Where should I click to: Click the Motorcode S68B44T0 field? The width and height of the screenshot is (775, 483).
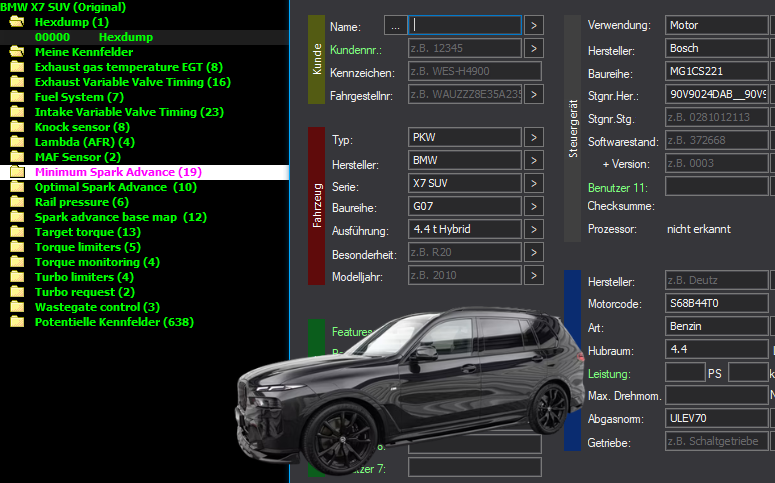pos(717,303)
